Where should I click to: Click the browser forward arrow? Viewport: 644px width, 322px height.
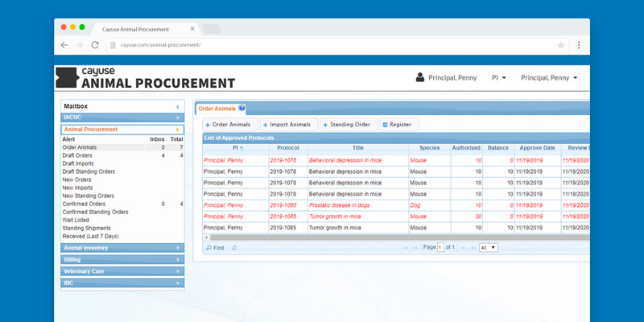pyautogui.click(x=79, y=45)
